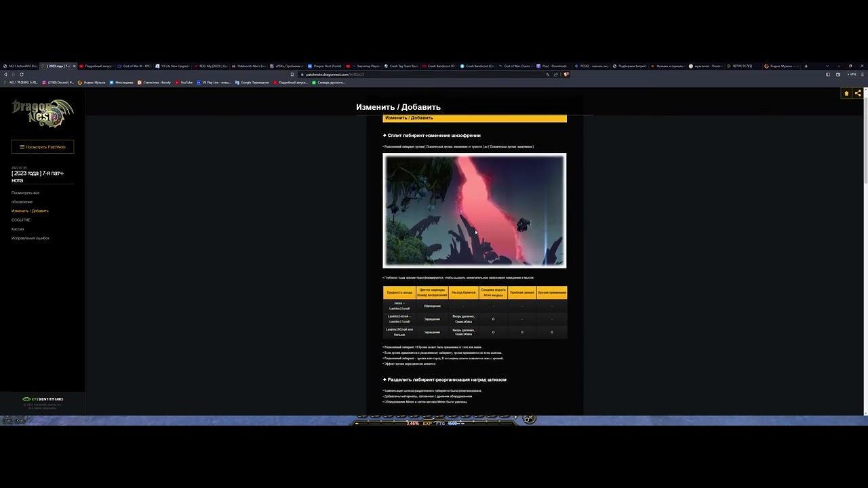Screen dimensions: 868x488
Task: Switch to 'God of War: Chains' tab
Action: point(517,66)
